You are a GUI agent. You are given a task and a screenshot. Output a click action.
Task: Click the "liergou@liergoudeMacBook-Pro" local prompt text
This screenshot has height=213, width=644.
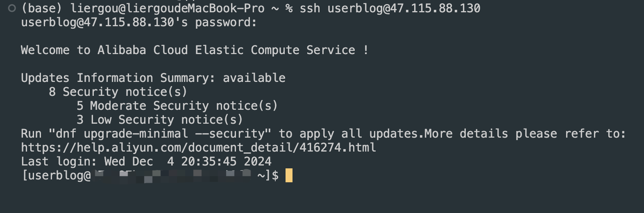tap(167, 8)
